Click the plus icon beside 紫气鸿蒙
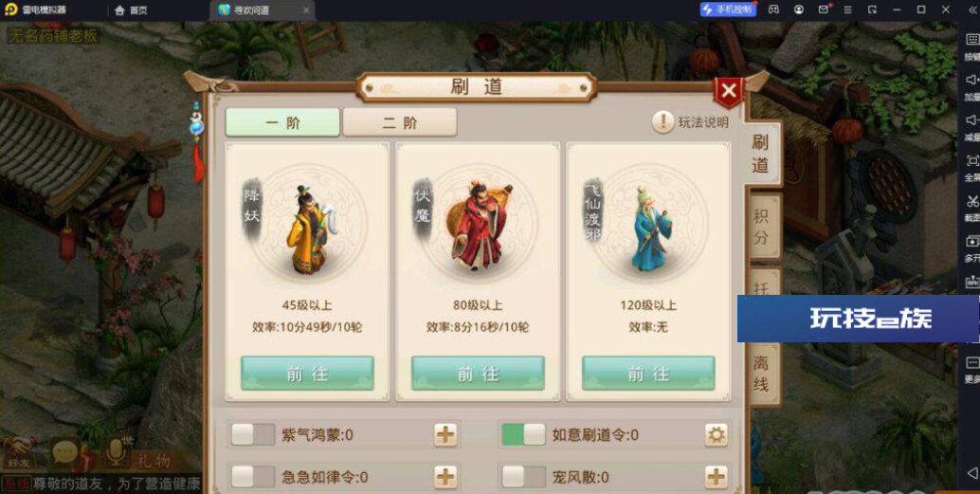The width and height of the screenshot is (980, 494). coord(445,434)
